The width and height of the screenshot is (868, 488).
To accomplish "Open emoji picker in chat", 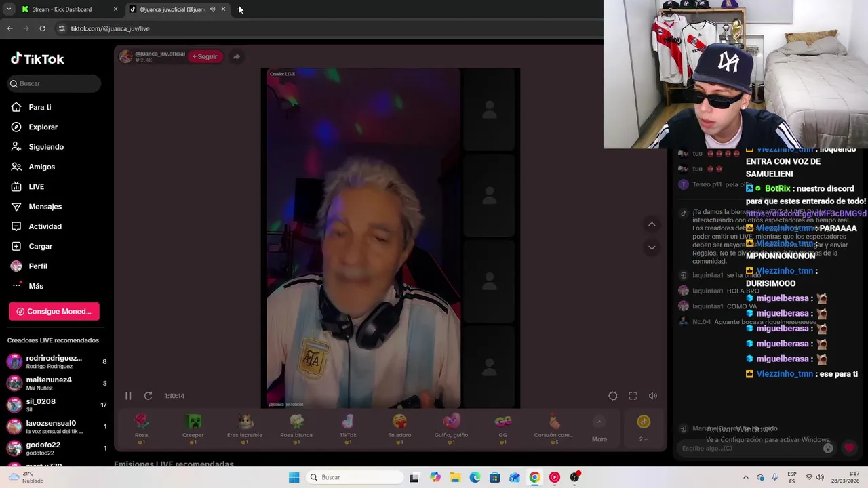I will click(828, 448).
